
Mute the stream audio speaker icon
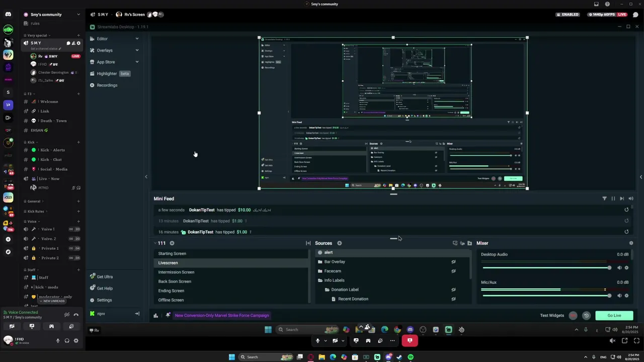[613, 340]
